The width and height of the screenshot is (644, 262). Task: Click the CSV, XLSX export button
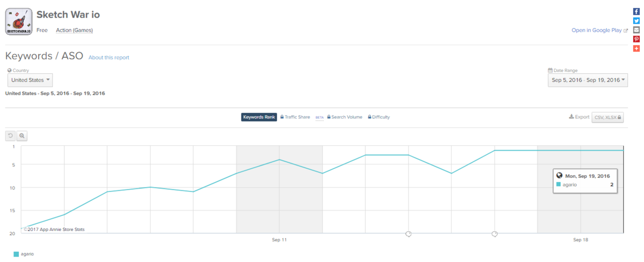608,117
